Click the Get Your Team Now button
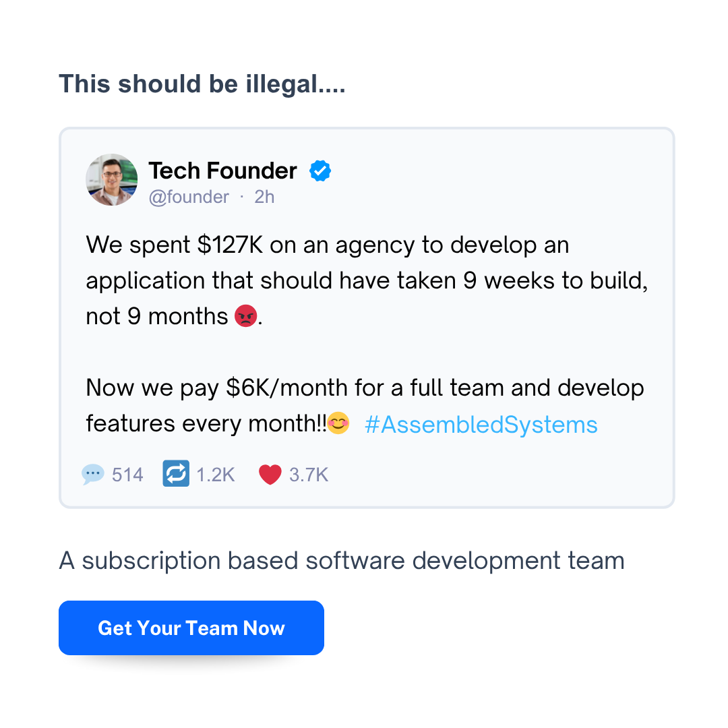This screenshot has width=728, height=728. click(x=191, y=628)
